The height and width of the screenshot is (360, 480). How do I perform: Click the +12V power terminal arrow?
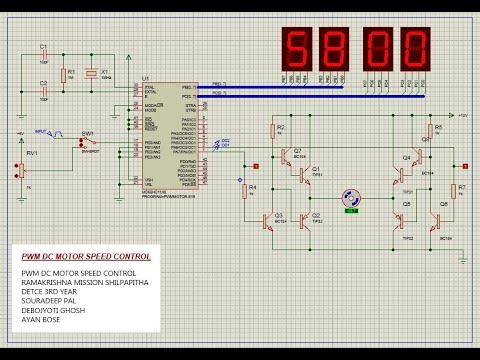click(x=451, y=115)
